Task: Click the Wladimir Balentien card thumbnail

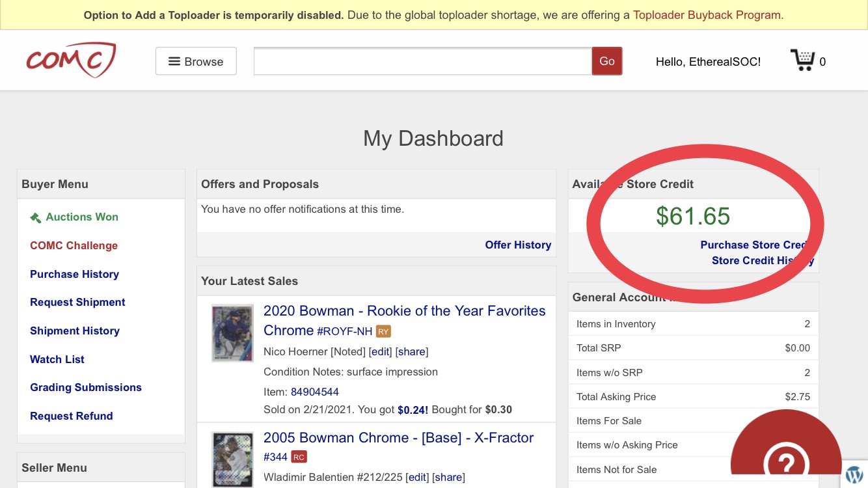Action: [x=232, y=459]
